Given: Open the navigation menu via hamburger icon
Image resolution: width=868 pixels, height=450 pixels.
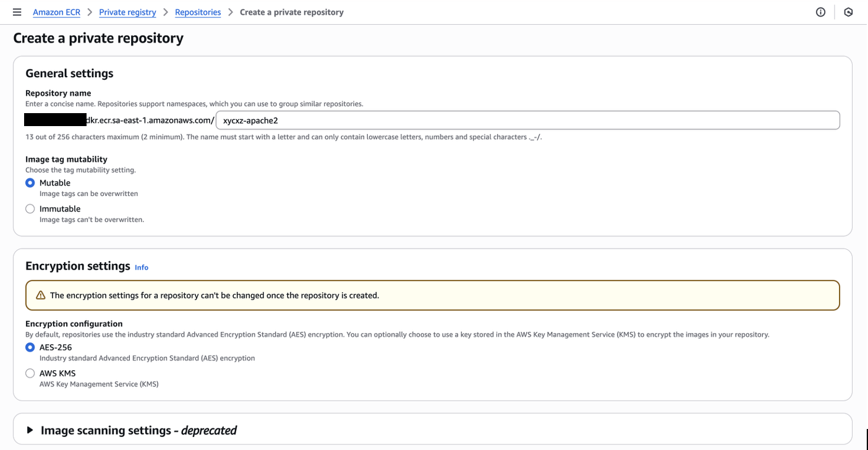Looking at the screenshot, I should tap(17, 11).
